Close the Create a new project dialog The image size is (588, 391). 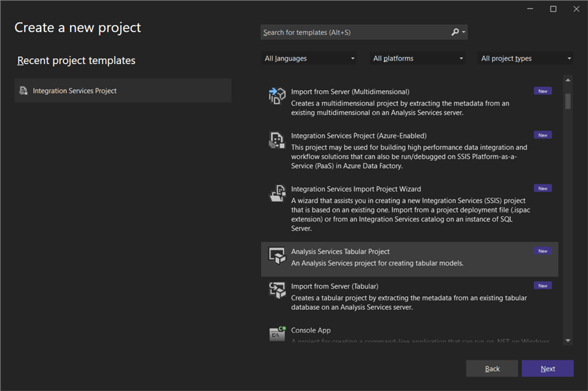pyautogui.click(x=576, y=8)
